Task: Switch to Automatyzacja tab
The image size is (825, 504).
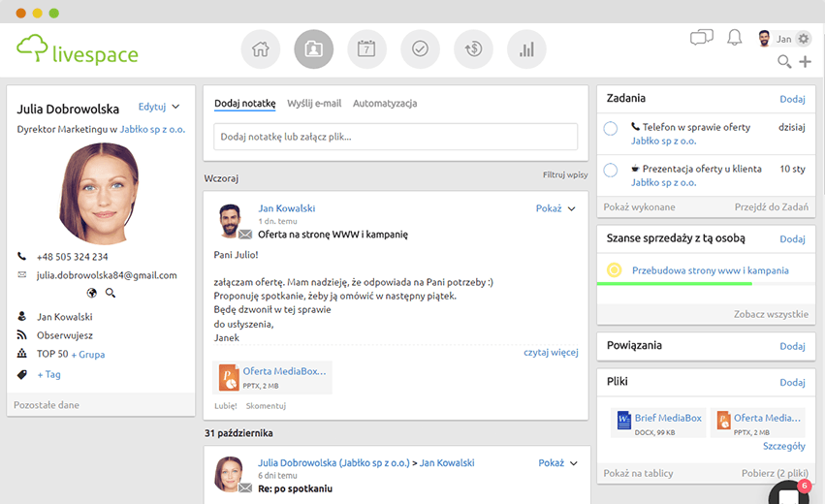Action: pyautogui.click(x=385, y=103)
